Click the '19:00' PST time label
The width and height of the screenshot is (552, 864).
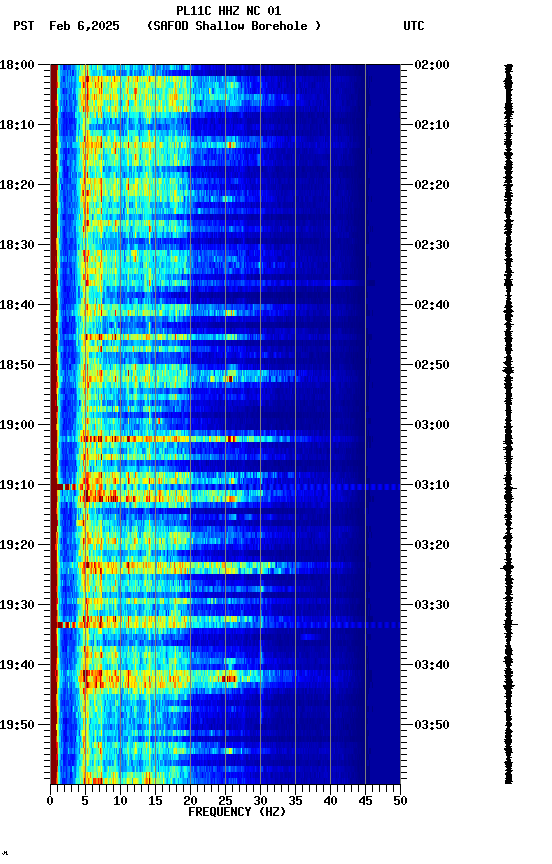point(17,425)
